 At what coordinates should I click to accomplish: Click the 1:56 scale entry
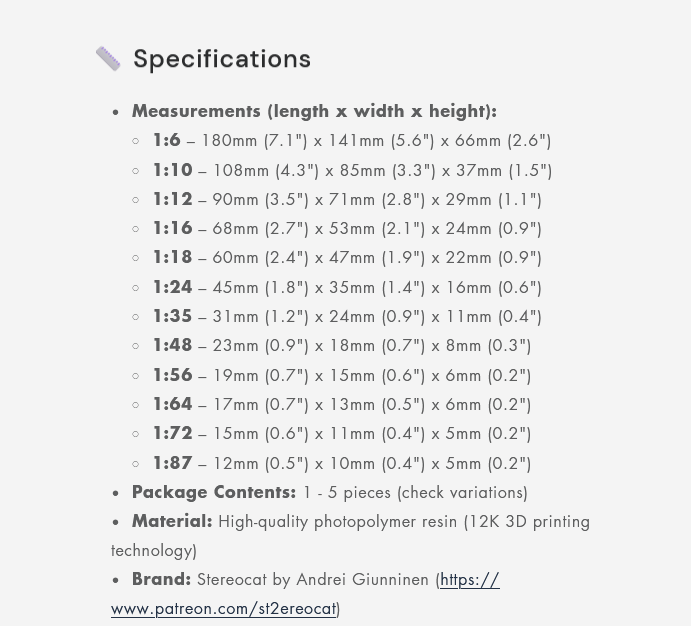pos(341,375)
